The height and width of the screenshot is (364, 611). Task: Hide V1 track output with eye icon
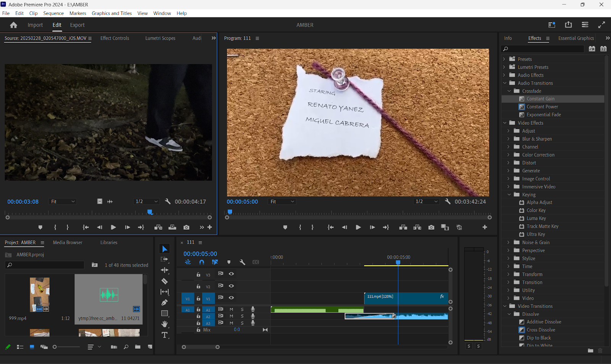(x=231, y=298)
